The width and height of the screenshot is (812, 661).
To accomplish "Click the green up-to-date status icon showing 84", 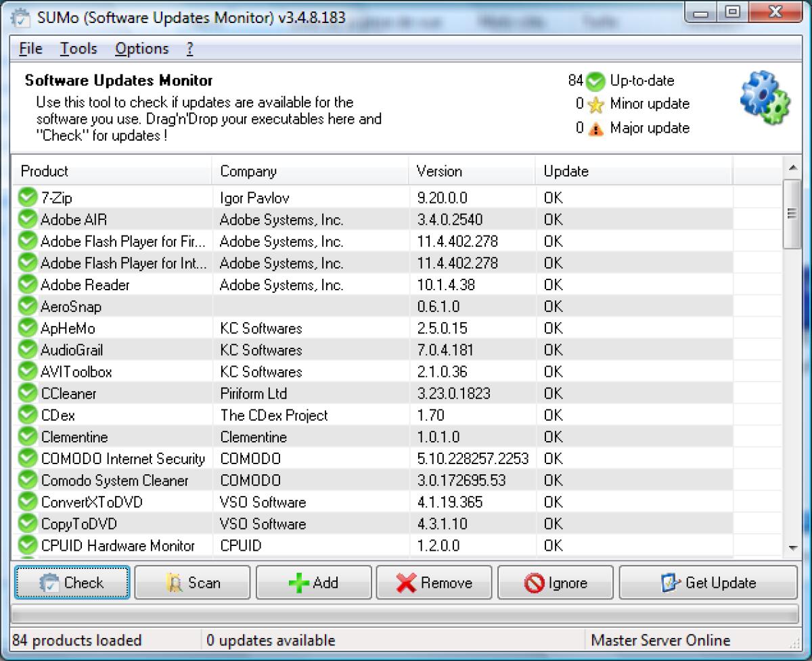I will click(x=594, y=81).
